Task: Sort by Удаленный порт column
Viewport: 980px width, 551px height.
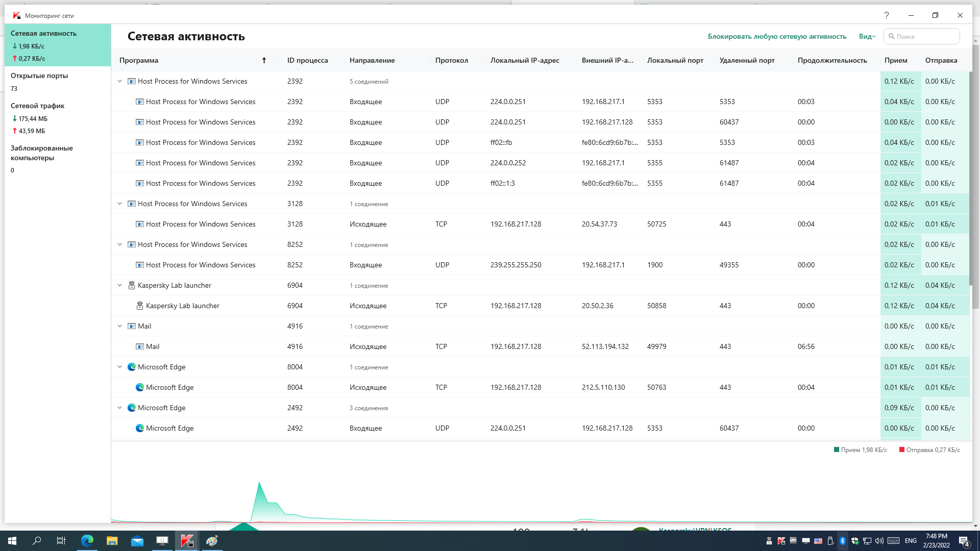Action: [x=747, y=60]
